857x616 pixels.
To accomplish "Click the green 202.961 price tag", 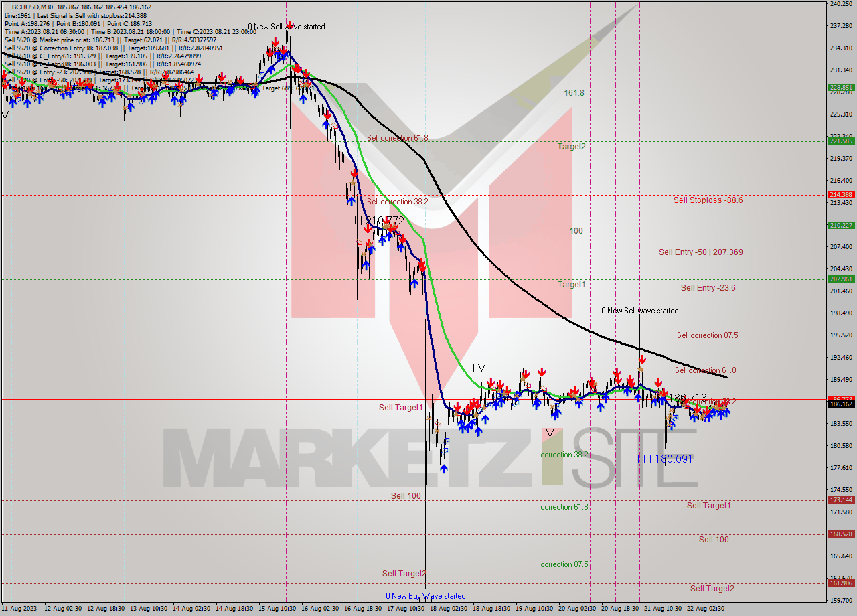I will pos(841,279).
